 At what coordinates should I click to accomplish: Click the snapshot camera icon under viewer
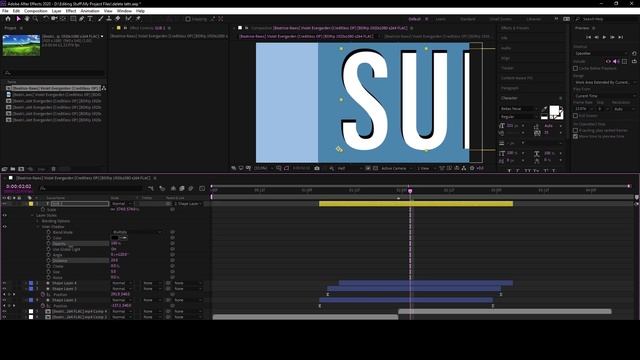(317, 168)
